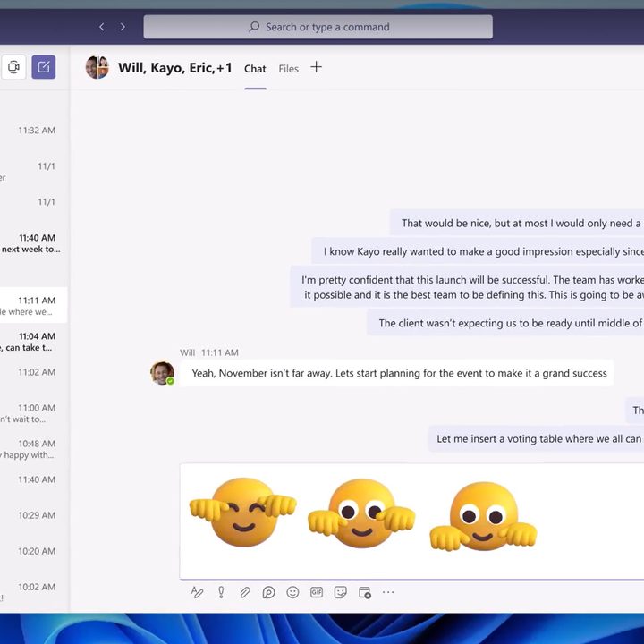The image size is (644, 644).
Task: Switch to the Chat tab
Action: (255, 69)
